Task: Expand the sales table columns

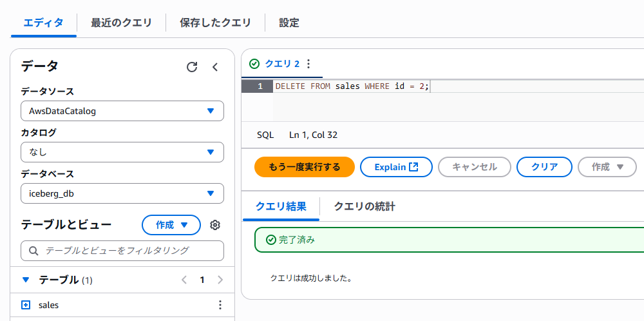Action: 26,305
